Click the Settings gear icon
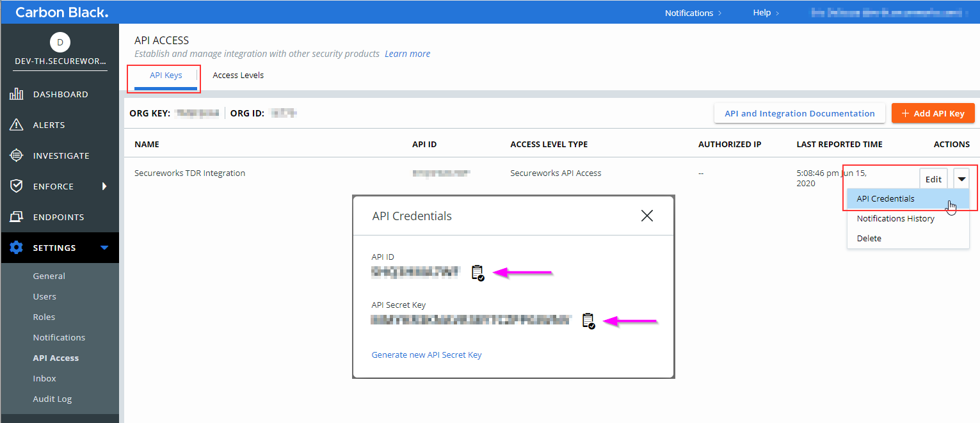980x423 pixels. pos(17,248)
